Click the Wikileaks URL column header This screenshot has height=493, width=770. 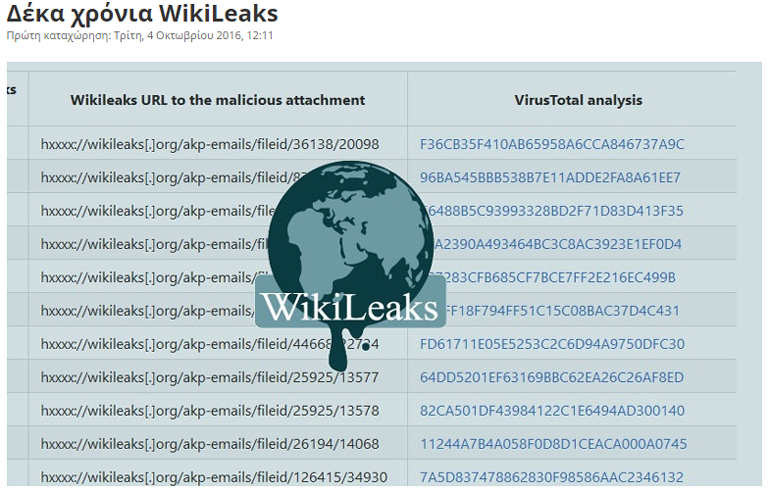point(217,100)
